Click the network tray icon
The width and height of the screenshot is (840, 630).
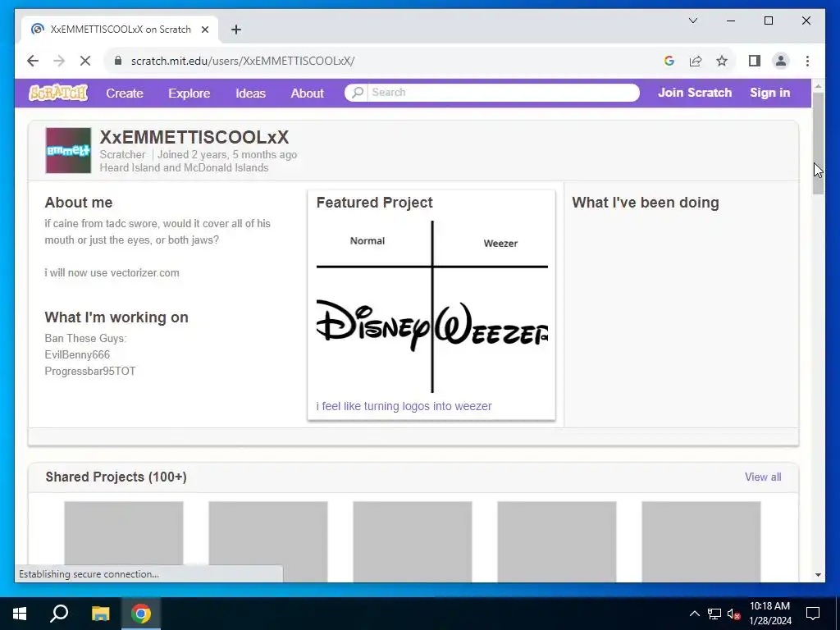714,614
